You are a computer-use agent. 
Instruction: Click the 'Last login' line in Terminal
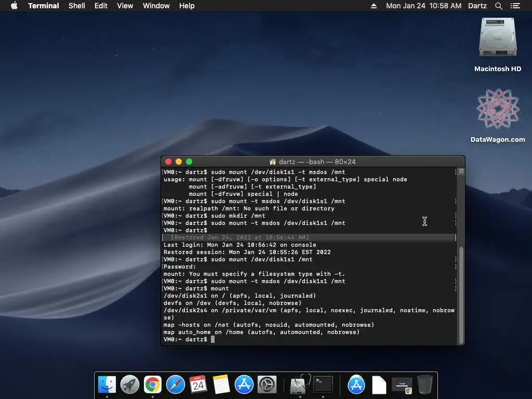pos(240,245)
